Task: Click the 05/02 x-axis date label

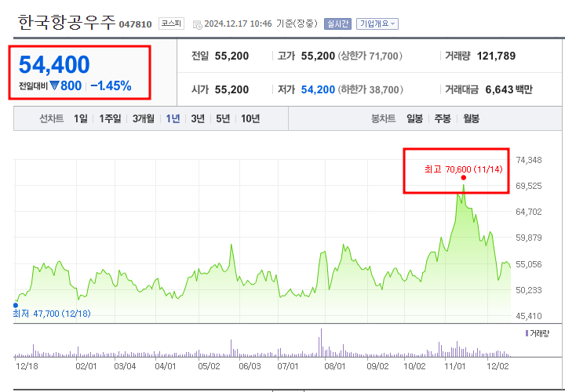Action: [x=209, y=366]
